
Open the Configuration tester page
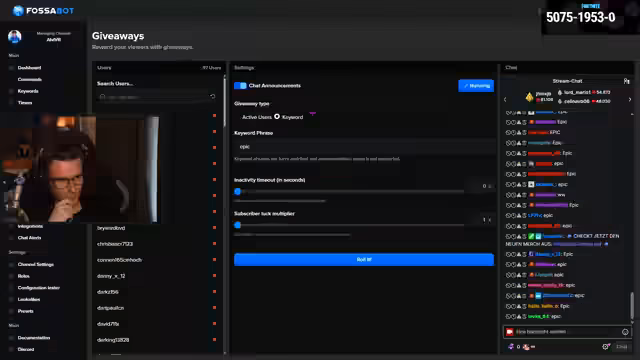tap(39, 288)
